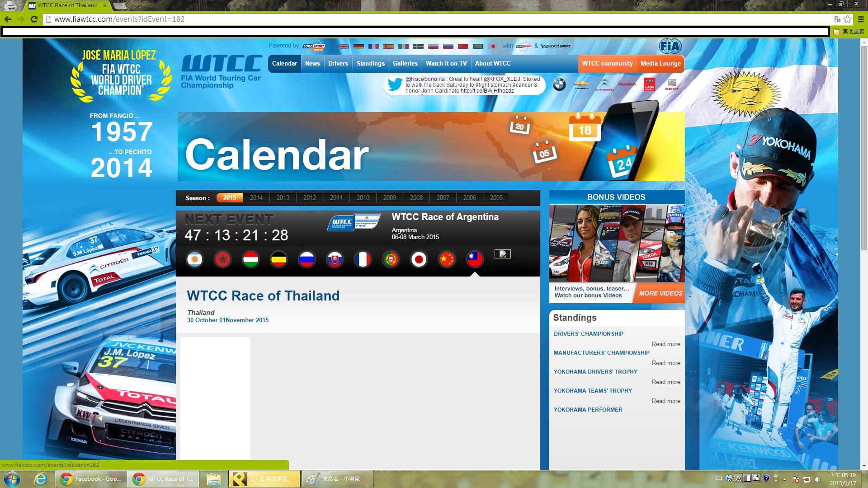Open the About WTCC menu item
Screen dimensions: 868x488
[493, 64]
